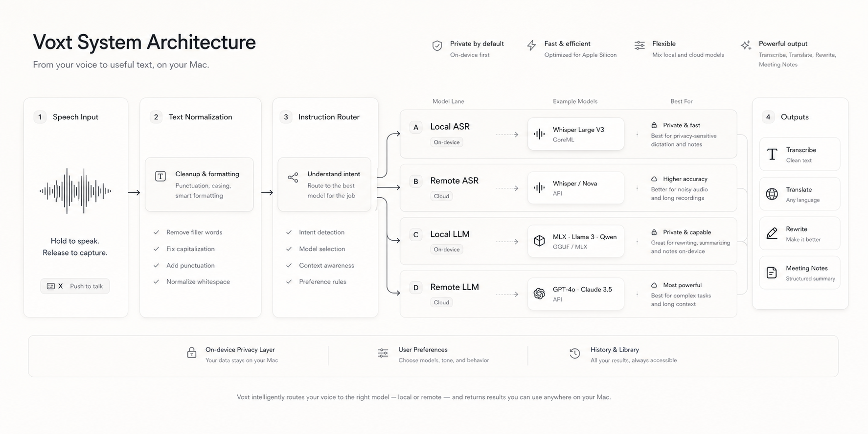Screen dimensions: 868x434
Task: Open the Meeting Notes output card
Action: (799, 273)
